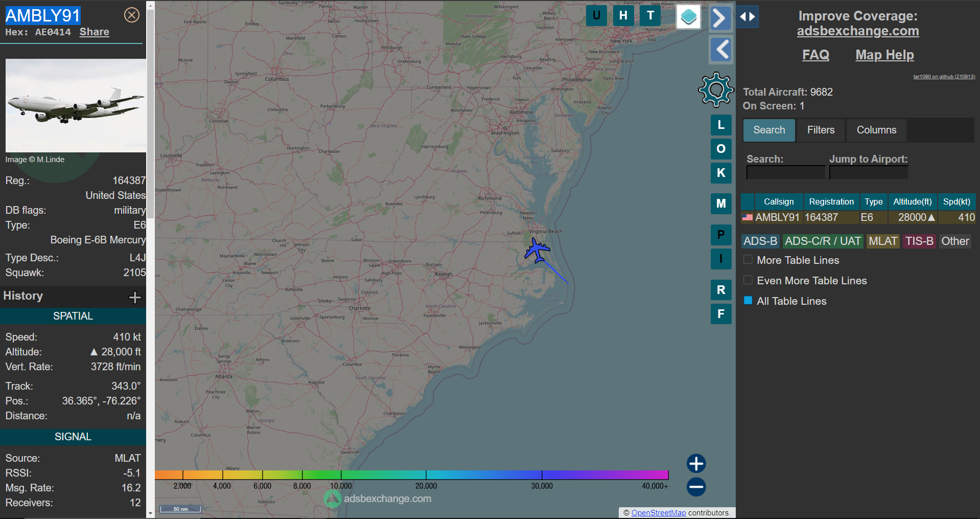The width and height of the screenshot is (980, 519).
Task: Open the Share link
Action: coord(94,32)
